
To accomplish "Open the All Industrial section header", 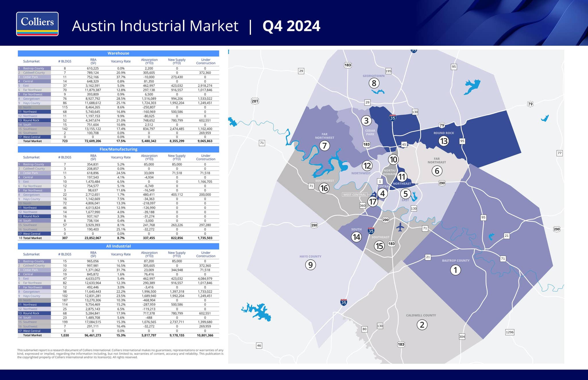I will pyautogui.click(x=118, y=246).
